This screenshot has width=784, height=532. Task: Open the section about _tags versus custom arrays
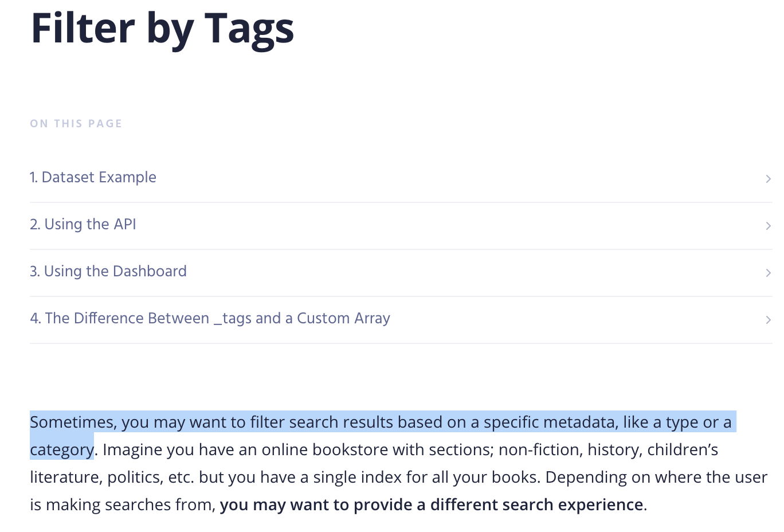point(210,319)
